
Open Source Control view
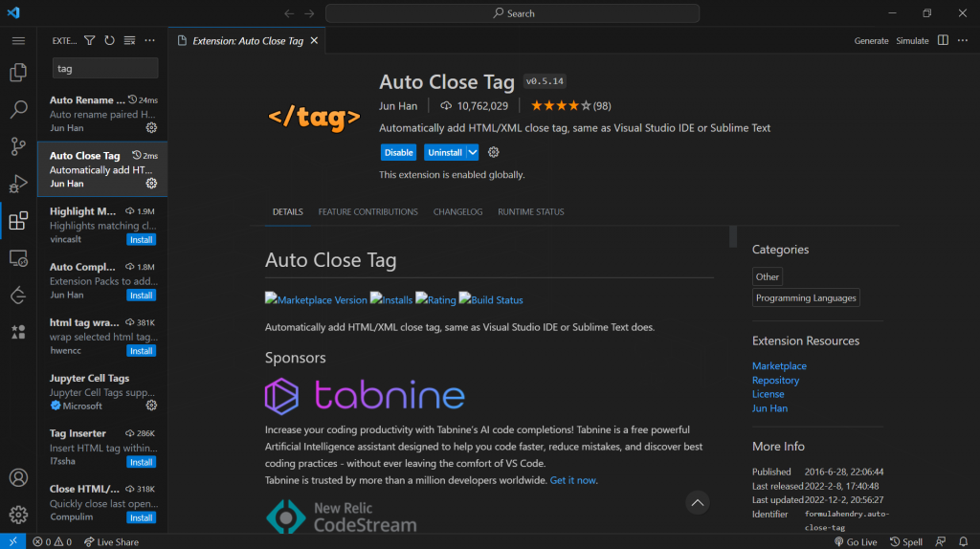(18, 146)
